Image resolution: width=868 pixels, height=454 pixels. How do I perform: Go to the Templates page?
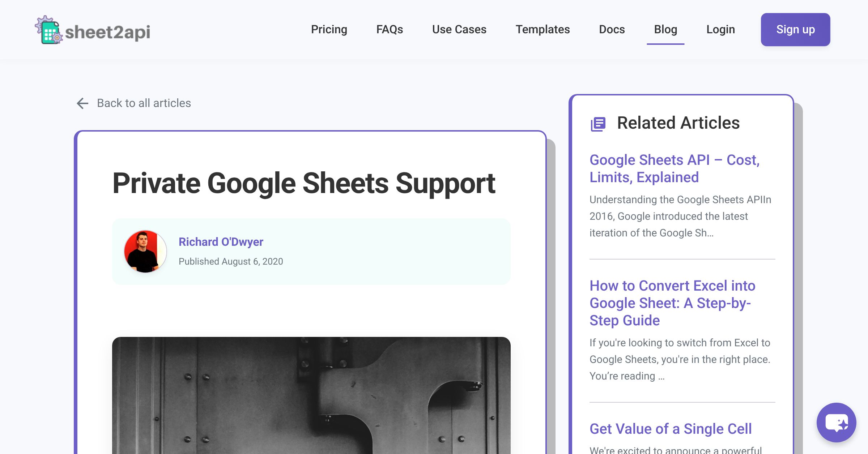point(543,30)
